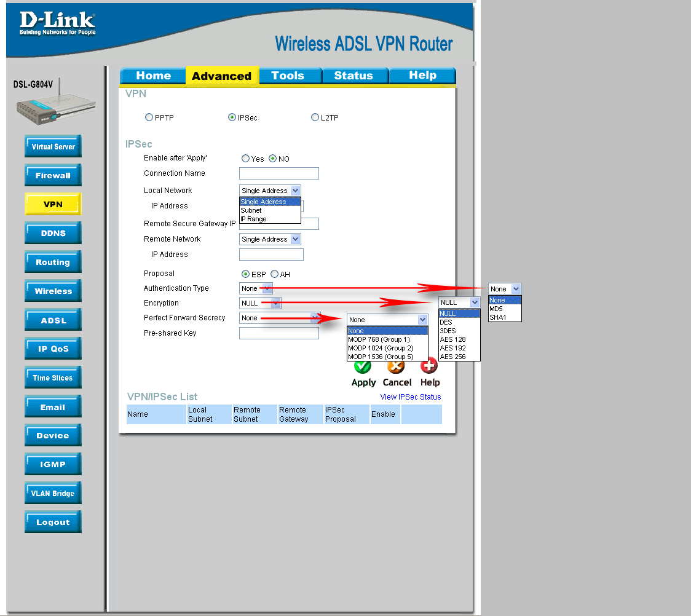This screenshot has width=691, height=616.
Task: Click the IPSec Proposal column header
Action: [x=346, y=414]
